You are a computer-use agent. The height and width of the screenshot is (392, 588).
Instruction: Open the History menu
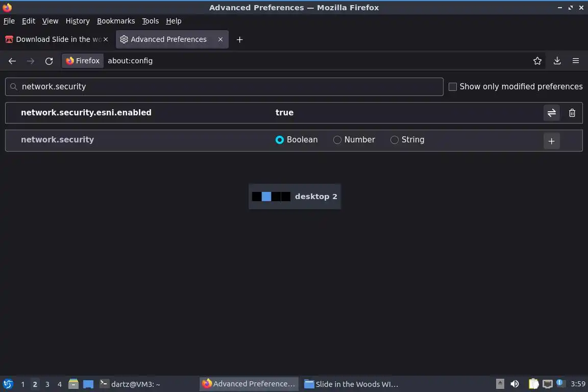point(78,21)
